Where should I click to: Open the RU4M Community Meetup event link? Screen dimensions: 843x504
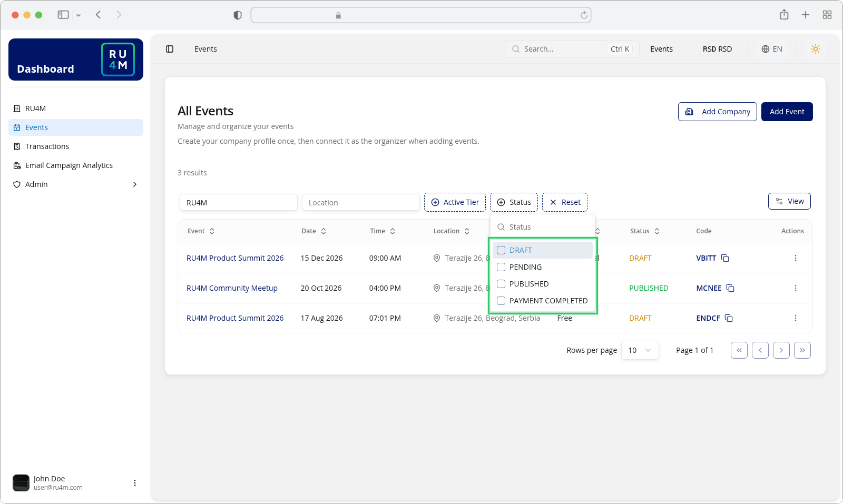tap(232, 288)
